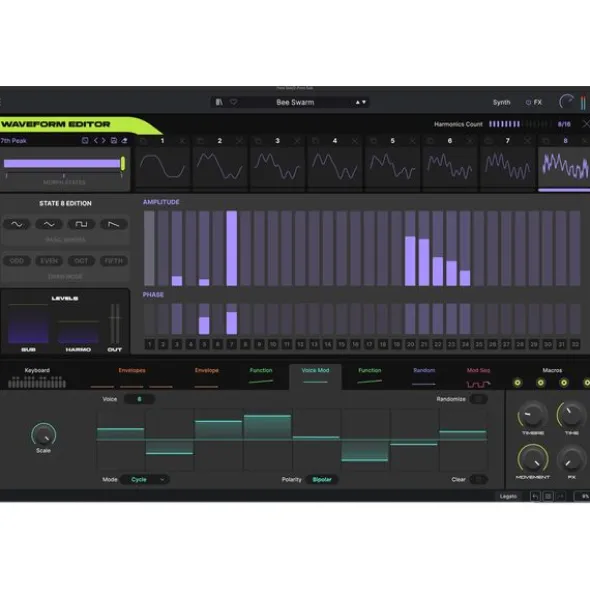The width and height of the screenshot is (590, 591).
Task: Copy state 7 using its copy icon
Action: click(488, 141)
